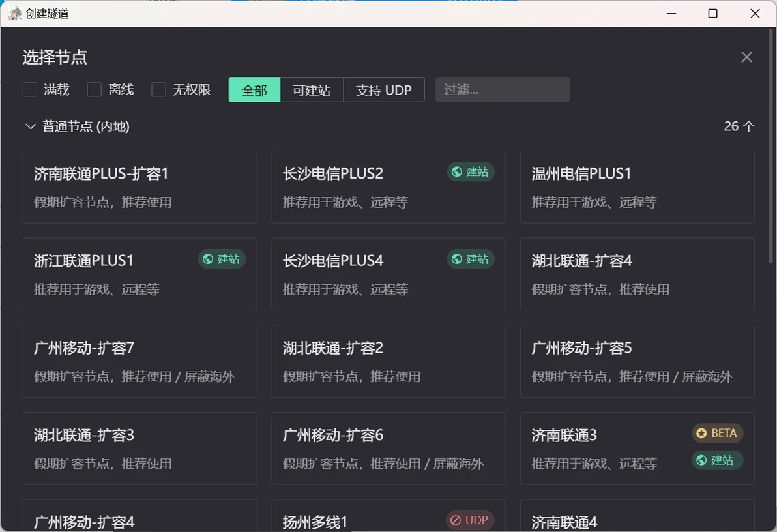Click the 选择节点 dialog heading
The height and width of the screenshot is (532, 777).
tap(55, 57)
